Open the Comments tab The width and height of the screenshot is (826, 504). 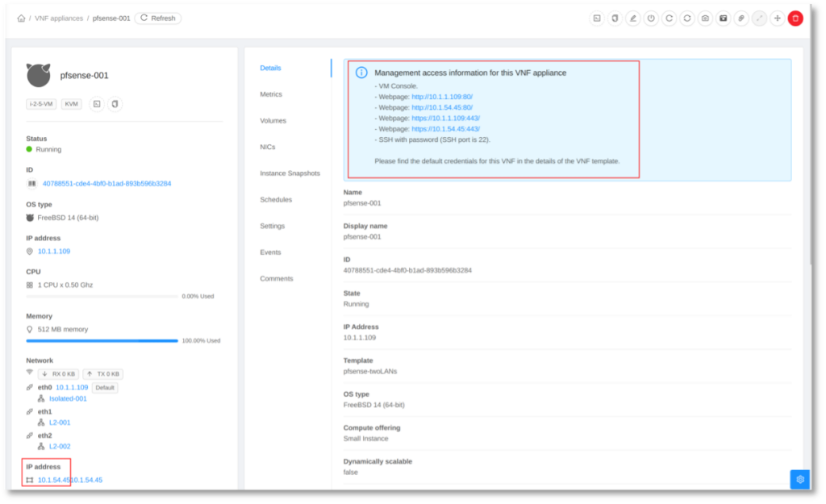point(276,278)
